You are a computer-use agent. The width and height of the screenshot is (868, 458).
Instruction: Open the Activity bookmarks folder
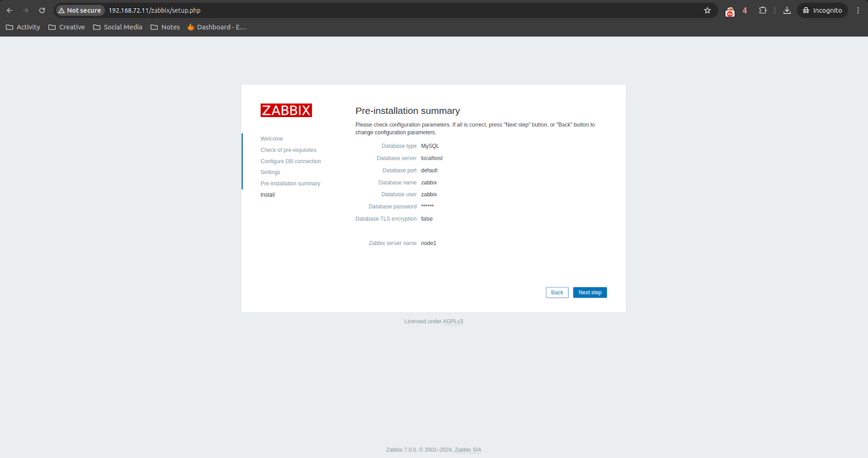pos(23,27)
